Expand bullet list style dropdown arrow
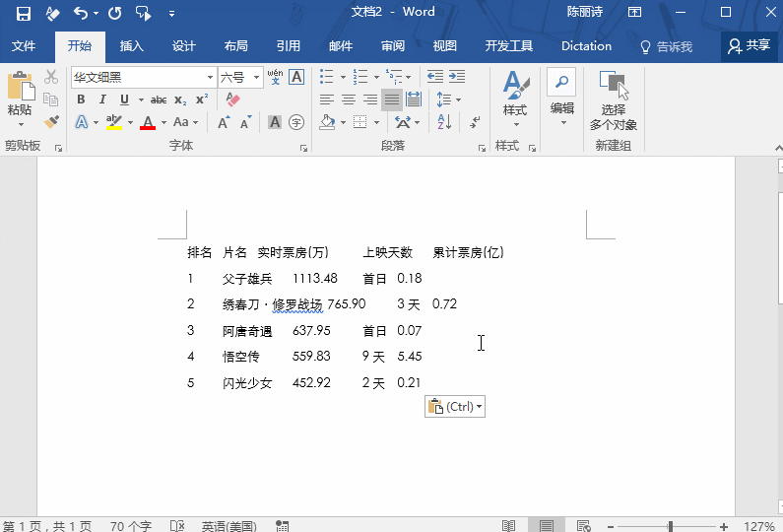783x532 pixels. (x=343, y=77)
